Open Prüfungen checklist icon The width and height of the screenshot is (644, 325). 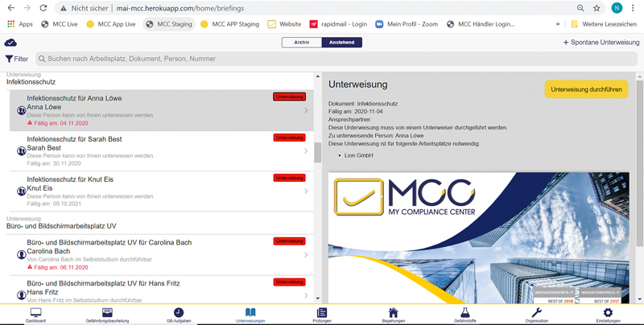point(322,314)
